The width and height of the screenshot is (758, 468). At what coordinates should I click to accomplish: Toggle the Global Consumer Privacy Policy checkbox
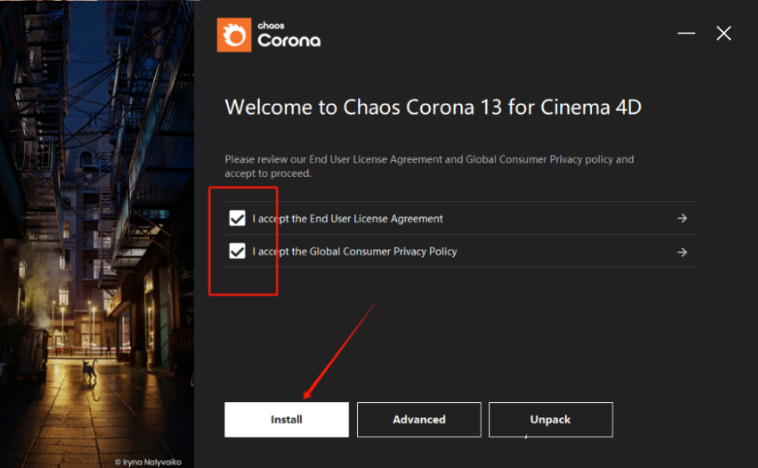237,251
